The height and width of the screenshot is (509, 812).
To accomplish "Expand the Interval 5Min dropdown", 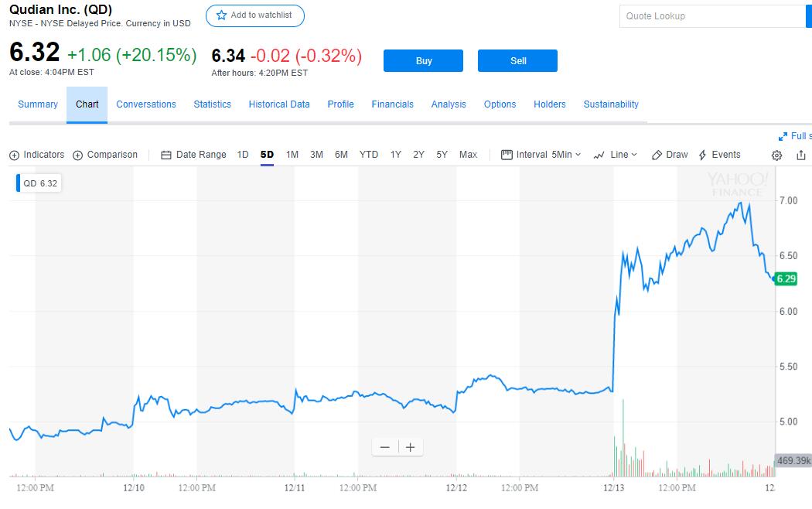I will tap(541, 155).
